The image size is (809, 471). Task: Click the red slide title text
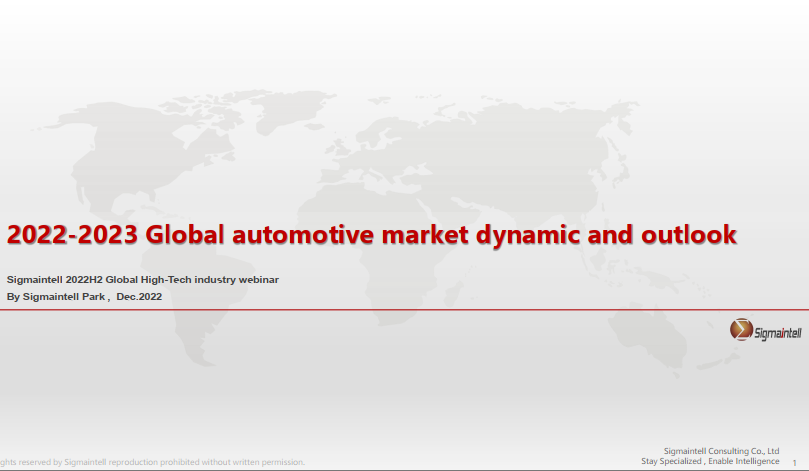(x=372, y=235)
